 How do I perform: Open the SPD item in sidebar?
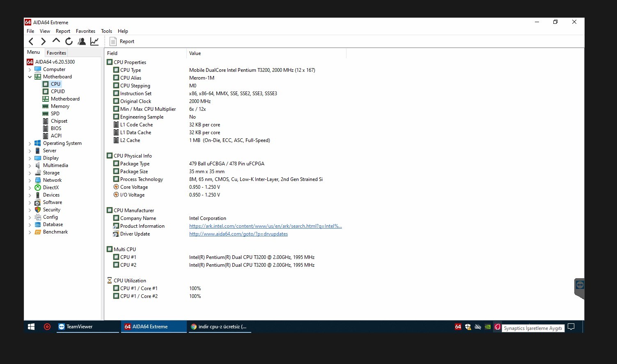pos(55,114)
